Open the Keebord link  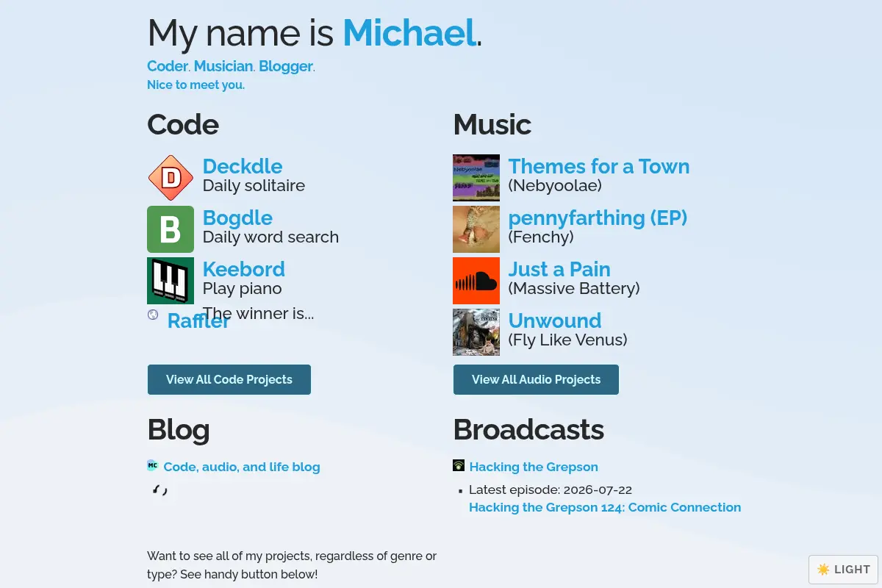pyautogui.click(x=244, y=269)
